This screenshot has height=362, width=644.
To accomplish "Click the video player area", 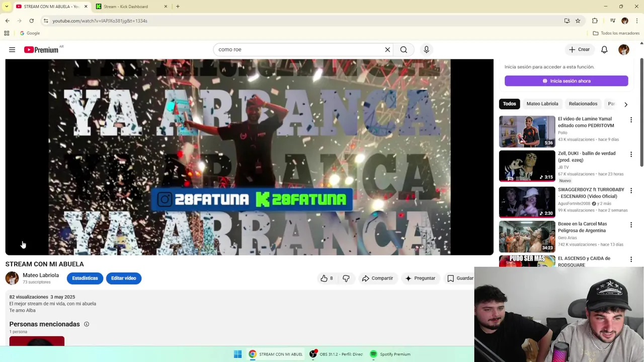I will [x=250, y=157].
